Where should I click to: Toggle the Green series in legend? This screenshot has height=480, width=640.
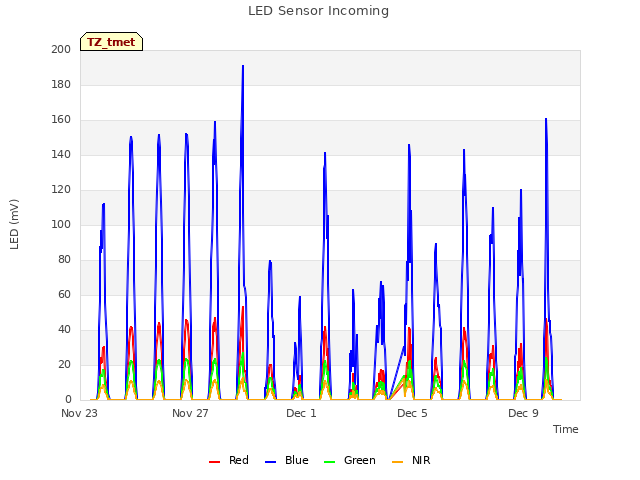coord(349,460)
